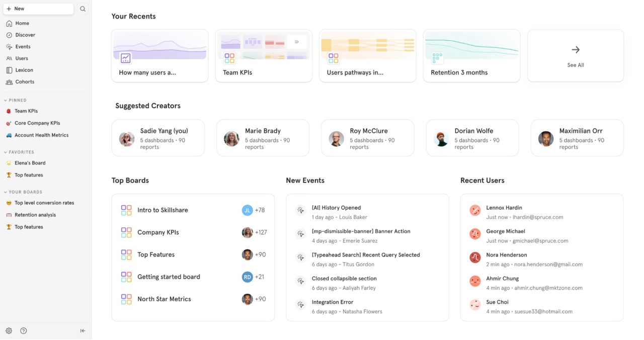This screenshot has width=644, height=340.
Task: Collapse sidebar using the arrow icon
Action: (x=83, y=330)
